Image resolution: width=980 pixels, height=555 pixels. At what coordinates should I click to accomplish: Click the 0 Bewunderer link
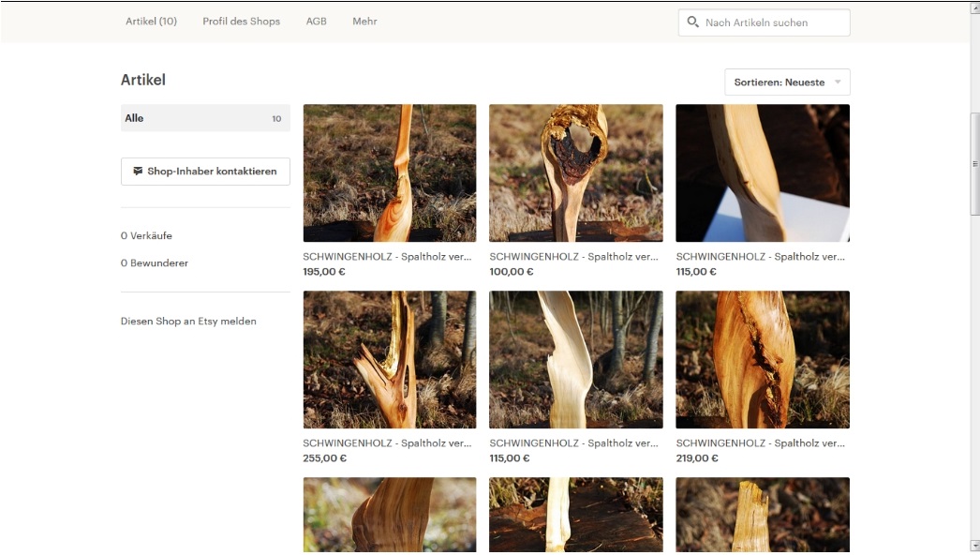155,262
